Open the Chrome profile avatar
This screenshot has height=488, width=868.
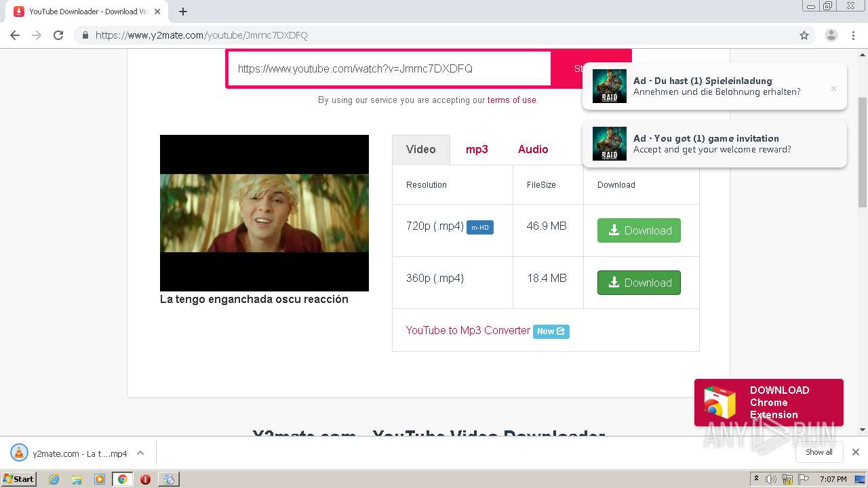coord(831,35)
